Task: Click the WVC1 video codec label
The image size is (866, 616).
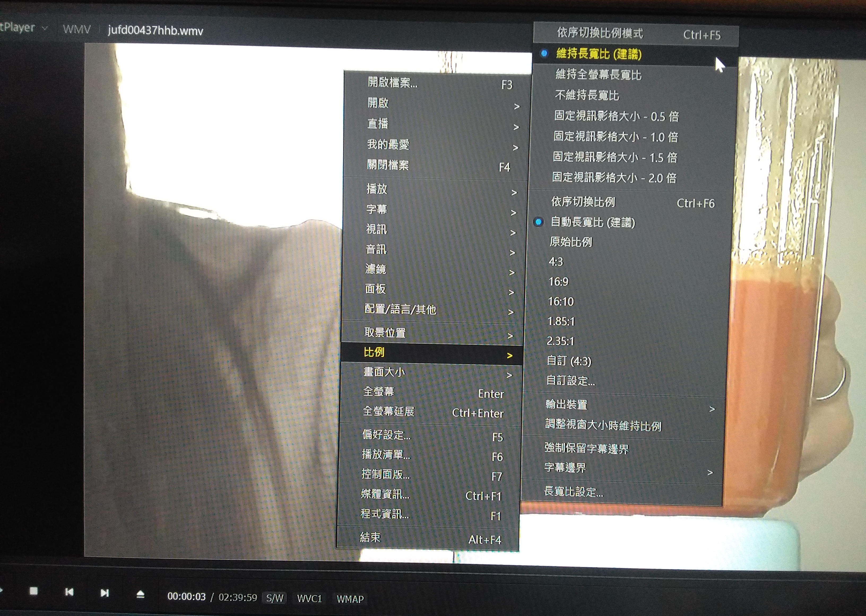Action: click(309, 598)
